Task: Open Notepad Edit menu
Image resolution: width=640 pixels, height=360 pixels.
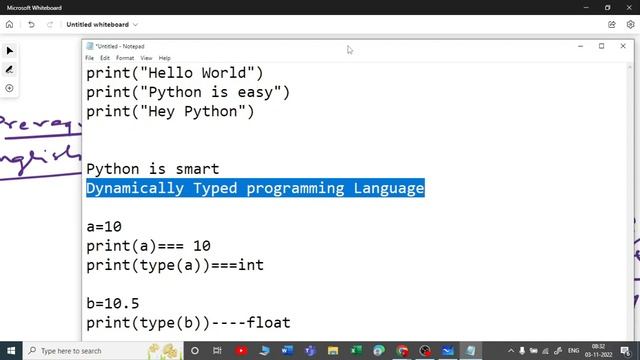Action: 105,58
